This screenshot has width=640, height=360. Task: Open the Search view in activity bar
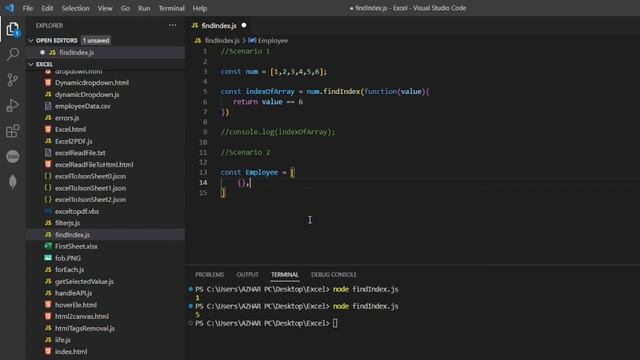pos(13,54)
